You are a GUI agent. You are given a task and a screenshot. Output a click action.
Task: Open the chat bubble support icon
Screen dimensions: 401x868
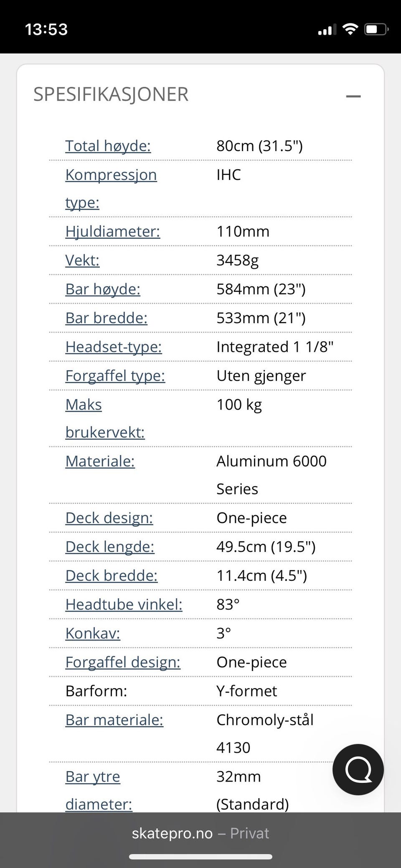(358, 769)
